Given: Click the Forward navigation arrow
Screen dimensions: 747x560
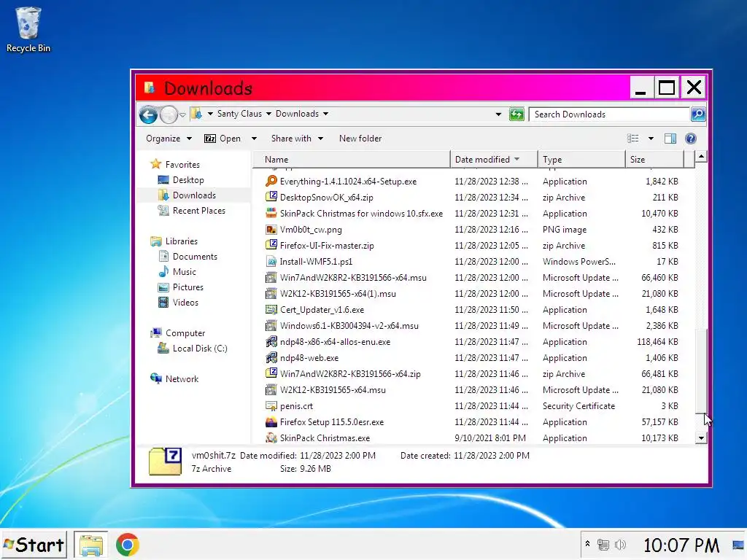Looking at the screenshot, I should tap(169, 114).
